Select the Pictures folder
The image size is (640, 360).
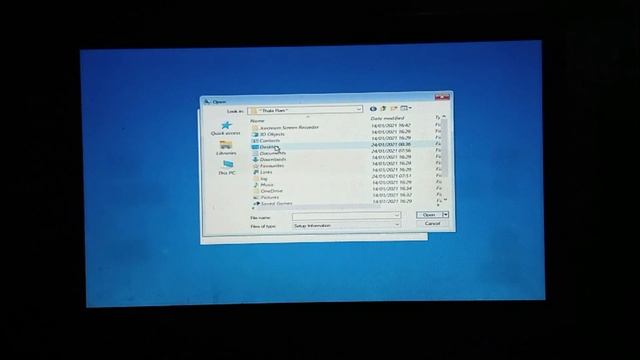point(266,197)
